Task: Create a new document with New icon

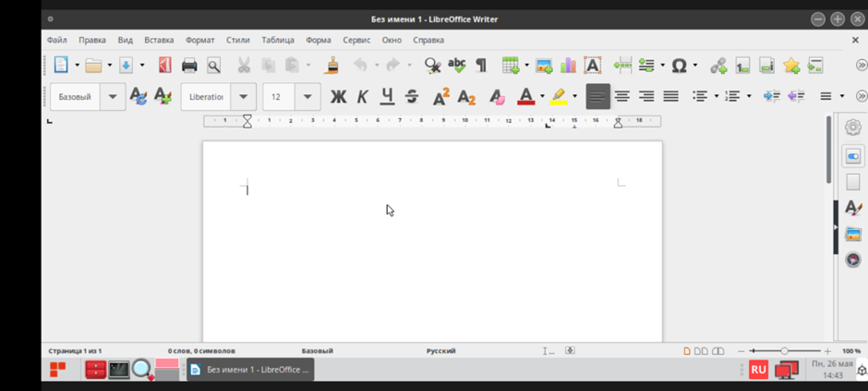Action: tap(61, 66)
